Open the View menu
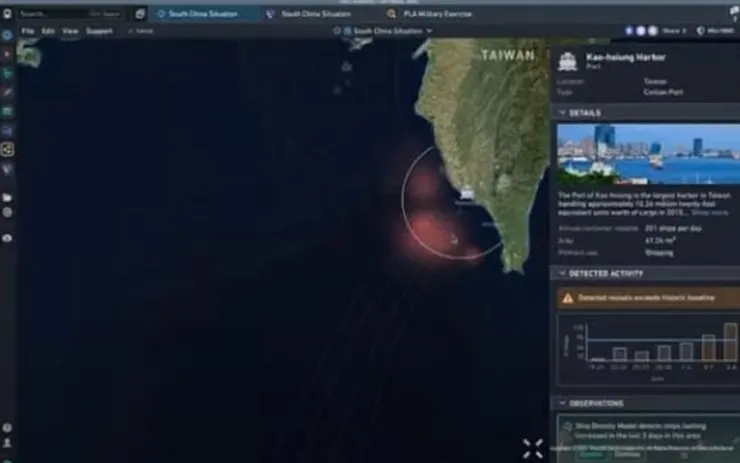This screenshot has height=463, width=740. 70,31
